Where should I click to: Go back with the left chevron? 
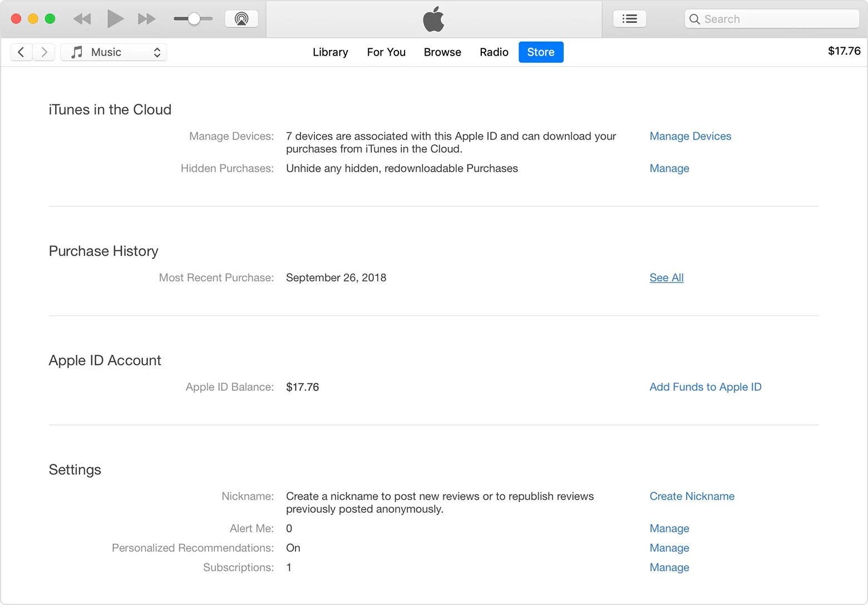point(21,52)
